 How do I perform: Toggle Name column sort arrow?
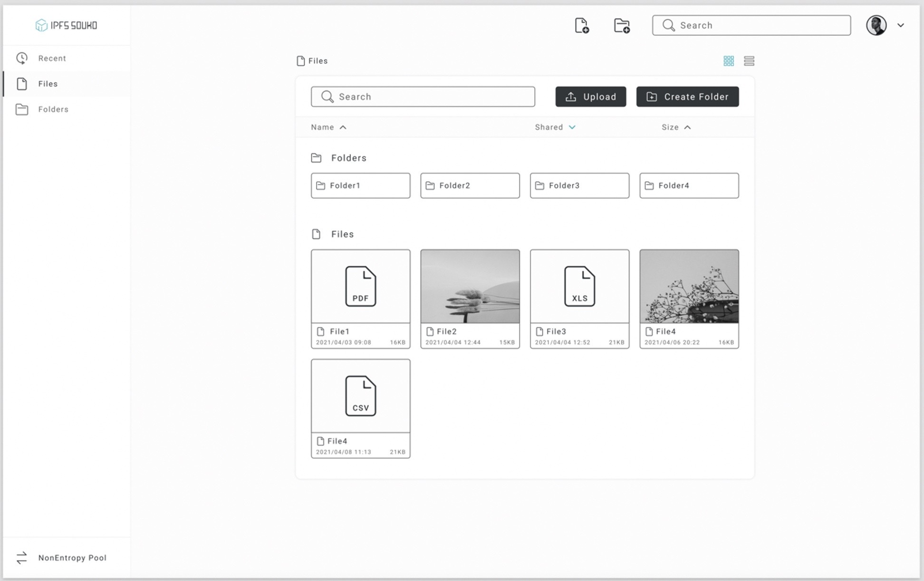(343, 127)
